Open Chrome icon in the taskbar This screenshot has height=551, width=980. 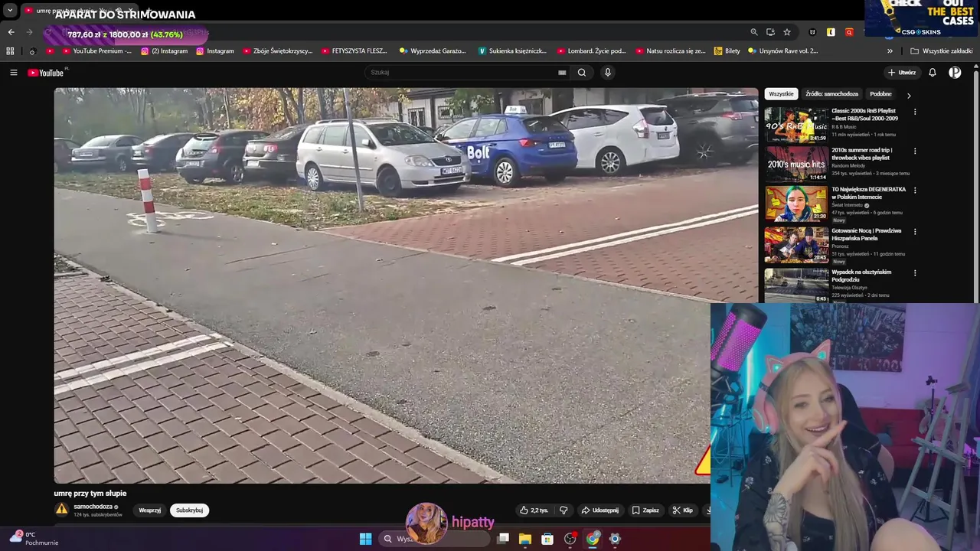593,539
